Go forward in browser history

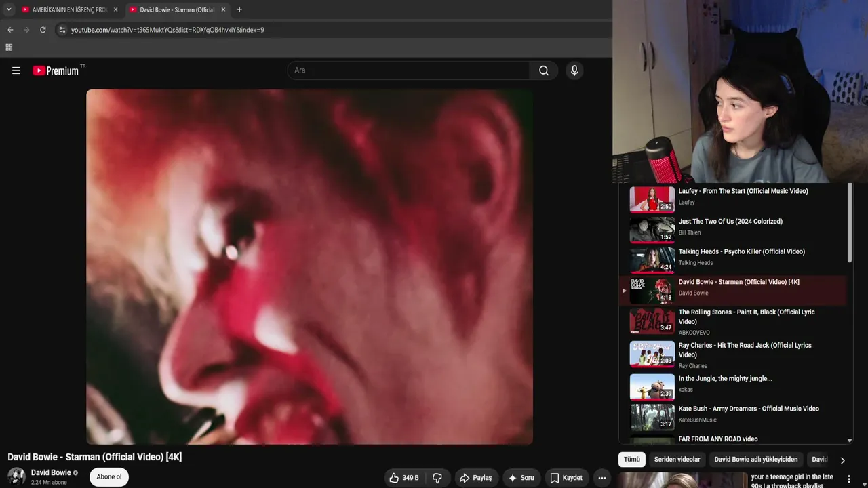pos(26,30)
